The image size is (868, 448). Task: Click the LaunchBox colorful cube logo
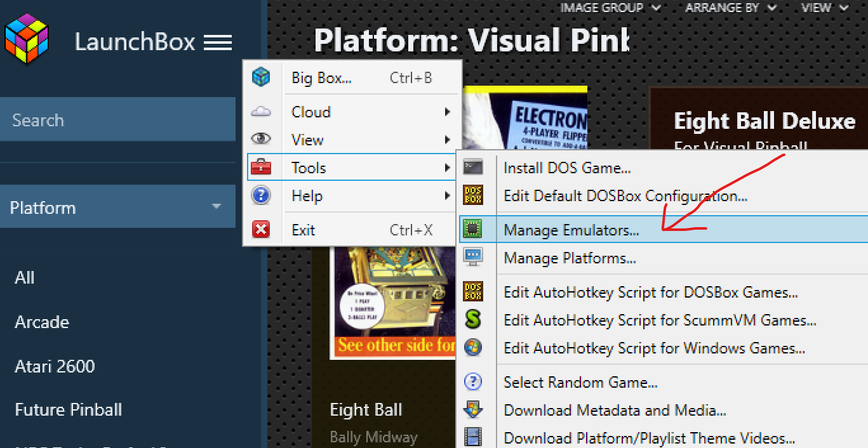(27, 40)
